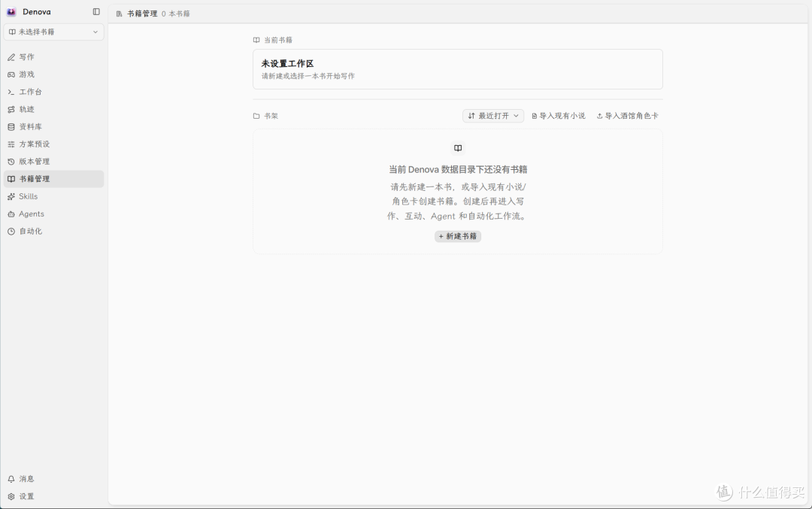The height and width of the screenshot is (509, 812).
Task: Select 书籍管理 sidebar entry
Action: [x=54, y=179]
